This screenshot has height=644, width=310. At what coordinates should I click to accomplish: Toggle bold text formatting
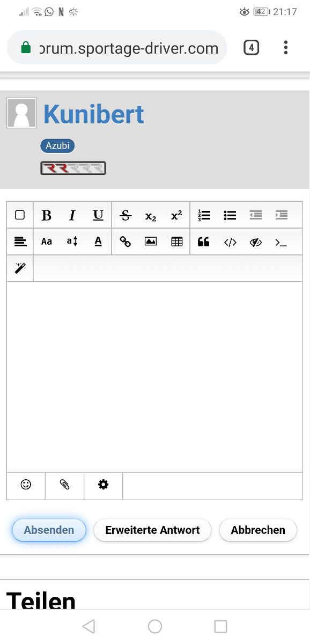(x=47, y=215)
